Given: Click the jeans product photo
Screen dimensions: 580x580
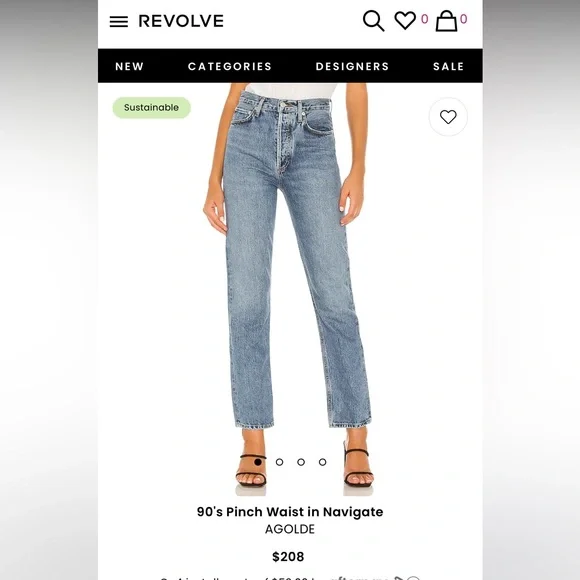Looking at the screenshot, I should [x=290, y=289].
